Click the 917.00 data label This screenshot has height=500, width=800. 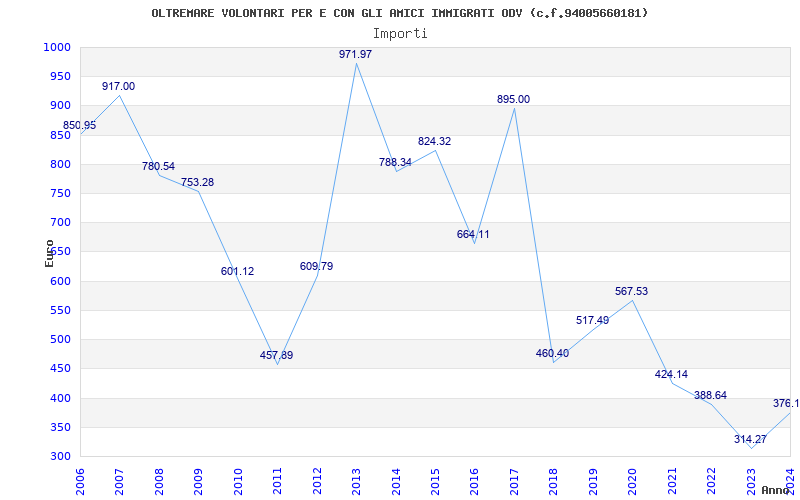[118, 86]
